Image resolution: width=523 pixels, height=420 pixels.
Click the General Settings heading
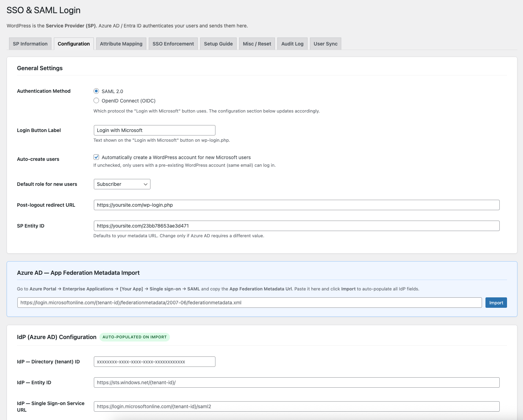(40, 68)
